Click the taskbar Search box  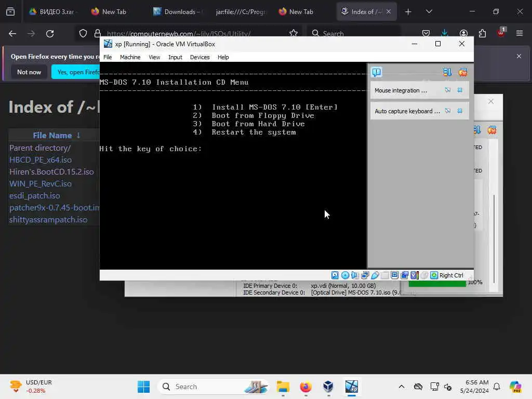[213, 387]
